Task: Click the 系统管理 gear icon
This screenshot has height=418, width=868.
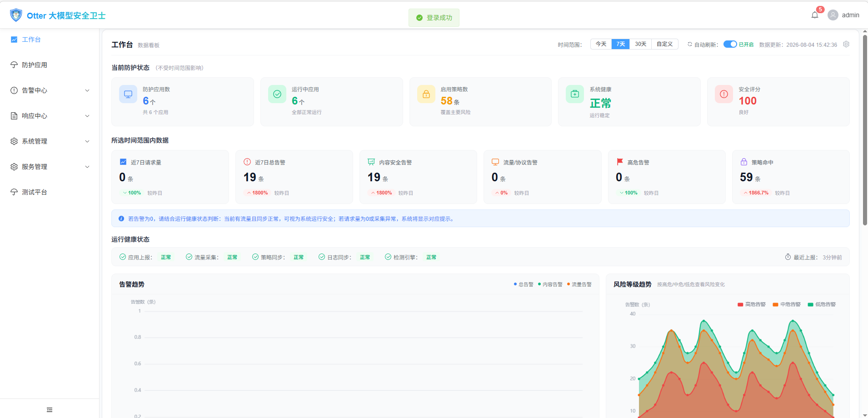Action: [x=14, y=141]
